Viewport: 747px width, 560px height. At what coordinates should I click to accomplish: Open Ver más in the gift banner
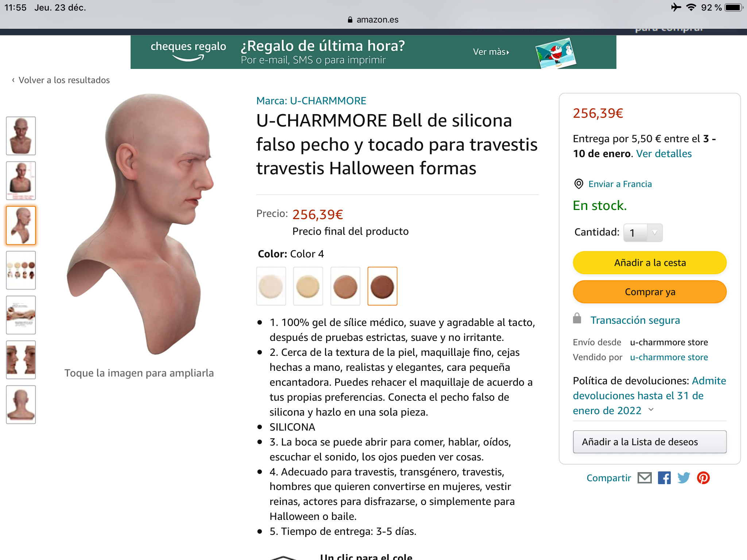click(491, 52)
